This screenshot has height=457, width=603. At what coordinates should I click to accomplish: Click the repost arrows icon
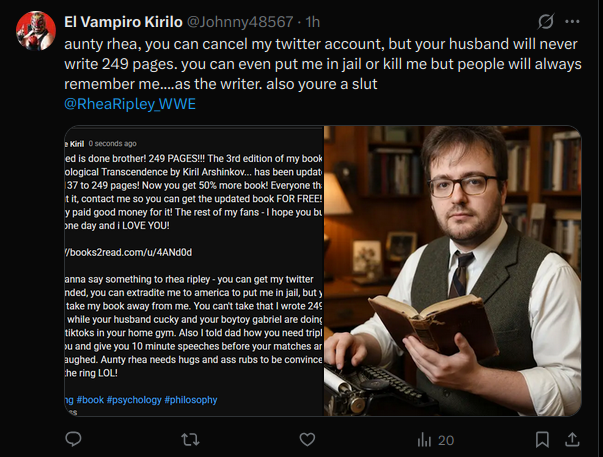pos(189,439)
